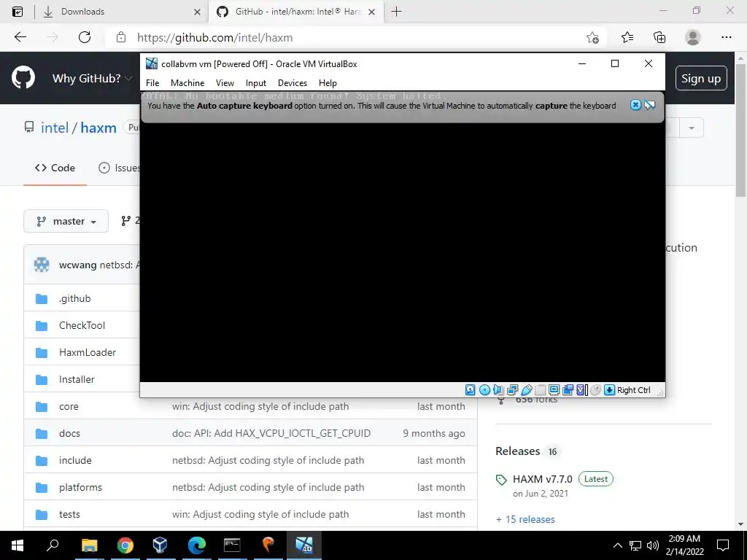This screenshot has height=560, width=747.
Task: Open the Installer folder
Action: tap(77, 379)
